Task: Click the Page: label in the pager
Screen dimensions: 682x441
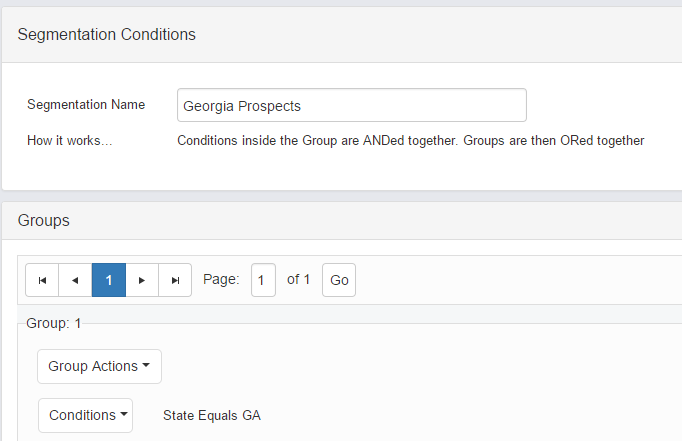Action: 221,280
